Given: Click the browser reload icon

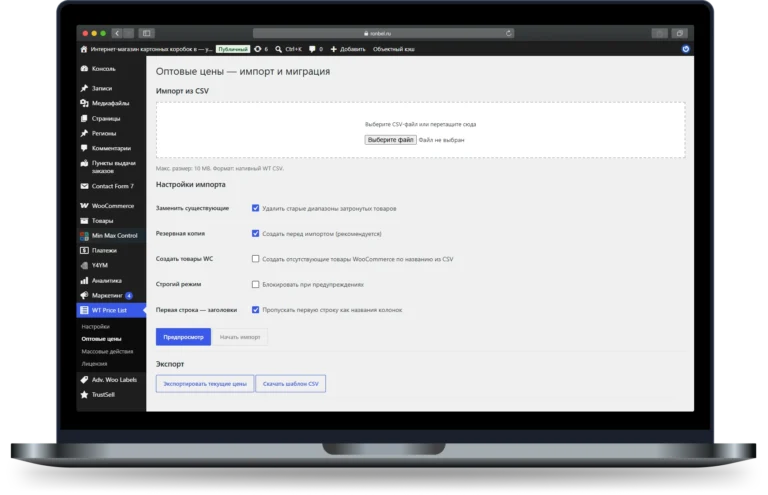Looking at the screenshot, I should 508,33.
